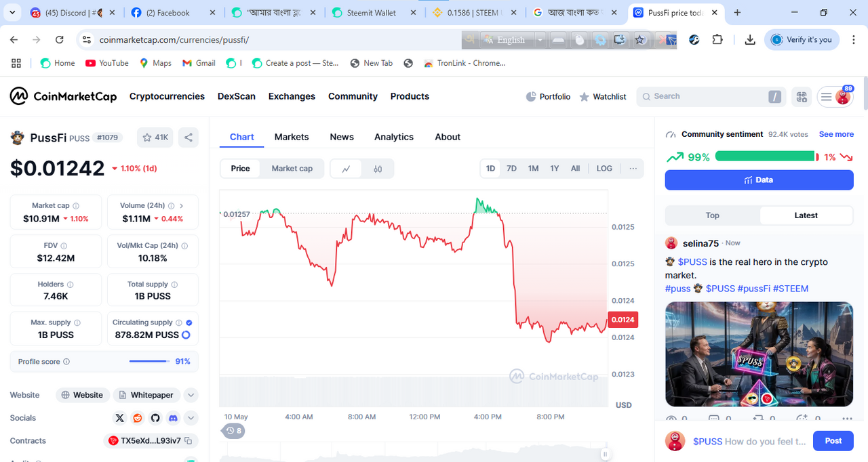This screenshot has height=462, width=868.
Task: Select the line chart type icon
Action: [347, 169]
